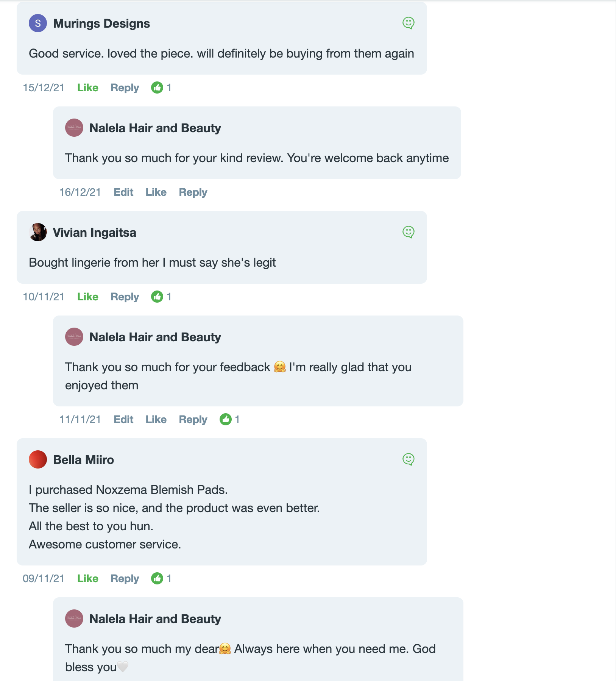Like the Vivian Ingaitsa review
This screenshot has width=616, height=681.
(x=88, y=297)
